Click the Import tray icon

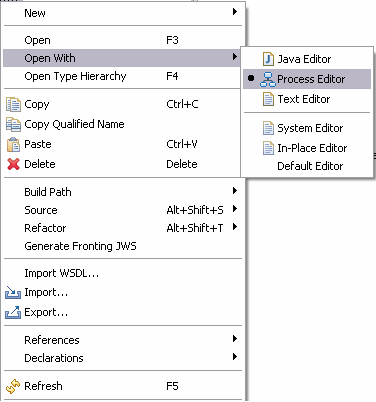pos(13,292)
